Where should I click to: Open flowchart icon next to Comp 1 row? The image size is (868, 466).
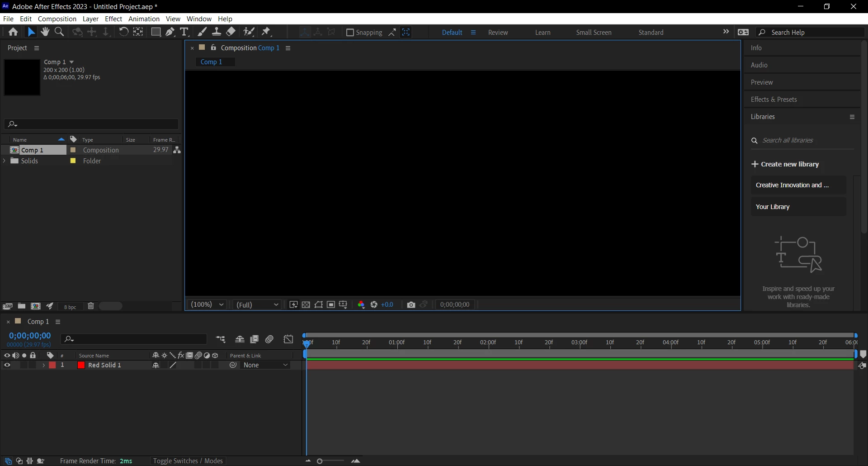(177, 150)
